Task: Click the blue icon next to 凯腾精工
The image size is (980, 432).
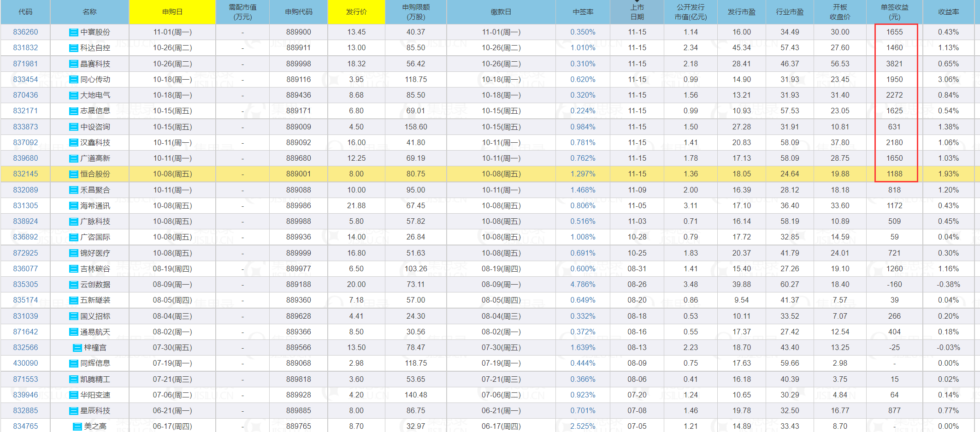Action: pos(73,379)
